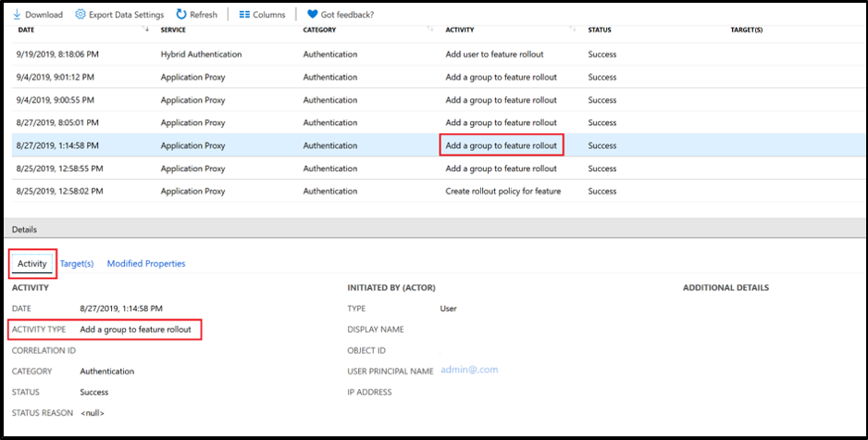Sort by the DATE column arrow

click(x=147, y=30)
